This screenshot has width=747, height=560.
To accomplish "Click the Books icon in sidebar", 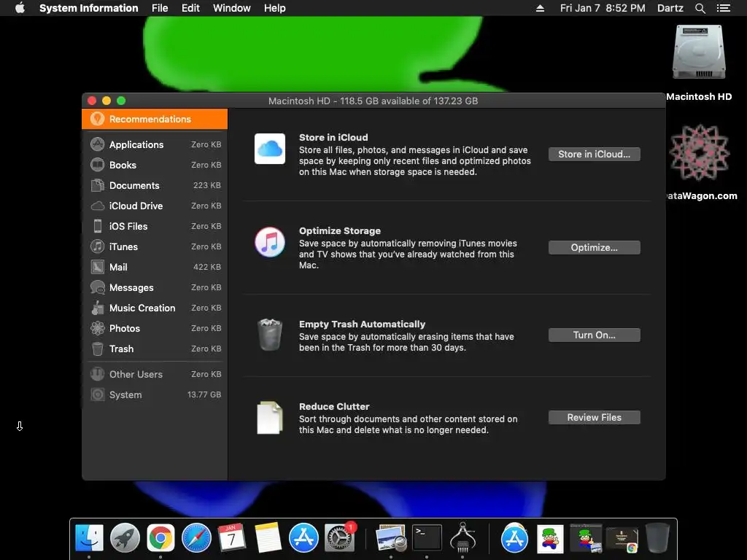I will pyautogui.click(x=98, y=165).
